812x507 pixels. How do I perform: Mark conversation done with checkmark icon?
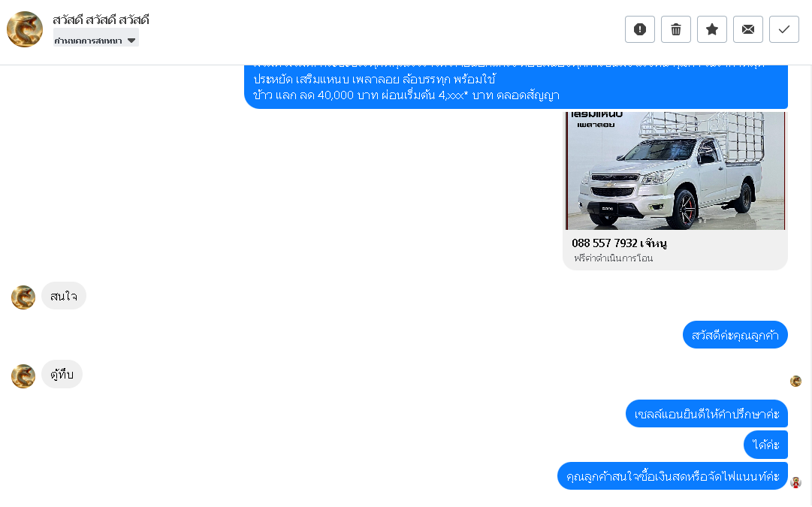click(x=784, y=29)
